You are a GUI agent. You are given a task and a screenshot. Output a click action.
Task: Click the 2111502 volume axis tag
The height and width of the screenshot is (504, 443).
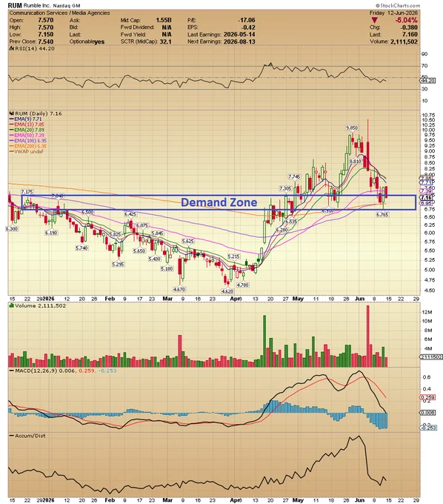(x=431, y=357)
